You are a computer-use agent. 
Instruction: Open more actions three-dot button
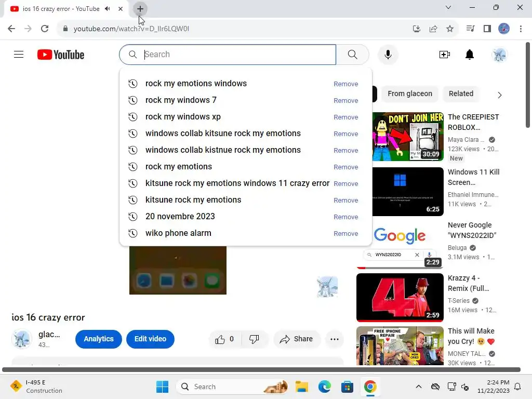pos(335,339)
